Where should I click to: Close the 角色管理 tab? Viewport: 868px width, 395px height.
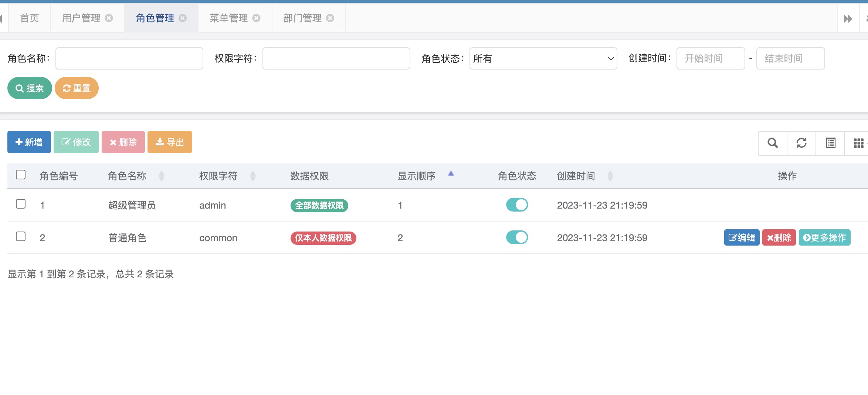tap(183, 18)
